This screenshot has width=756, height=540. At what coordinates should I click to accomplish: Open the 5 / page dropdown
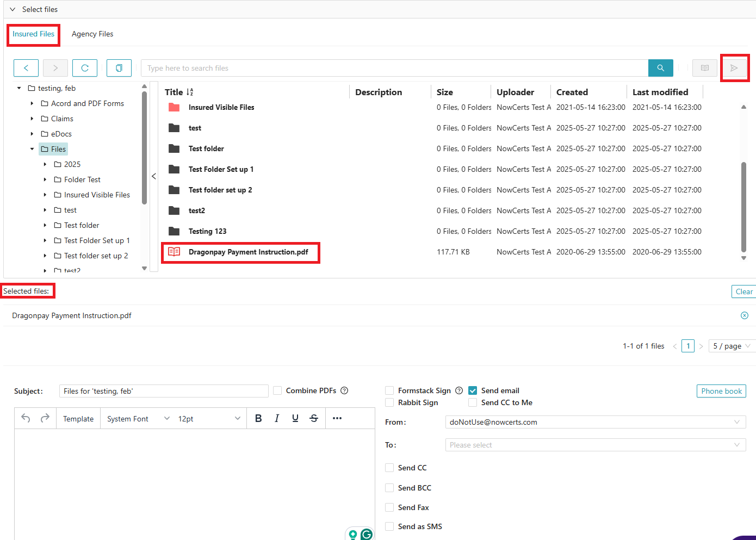[732, 346]
